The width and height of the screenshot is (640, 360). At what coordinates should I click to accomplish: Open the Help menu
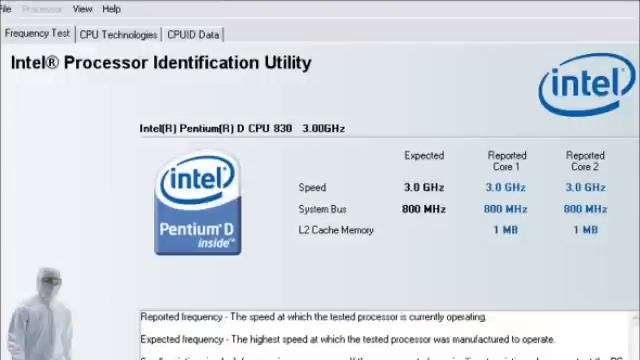[x=111, y=9]
